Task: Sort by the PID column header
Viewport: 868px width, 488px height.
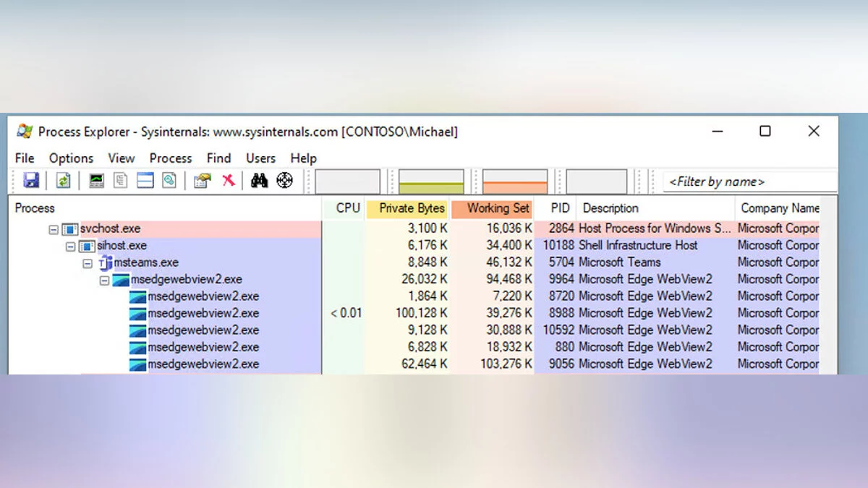Action: click(556, 208)
